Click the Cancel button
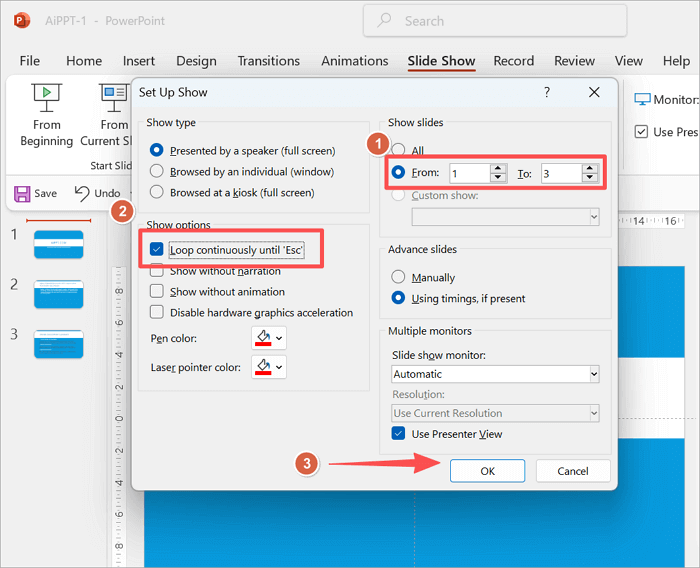Screen dimensions: 700x568 [x=572, y=471]
